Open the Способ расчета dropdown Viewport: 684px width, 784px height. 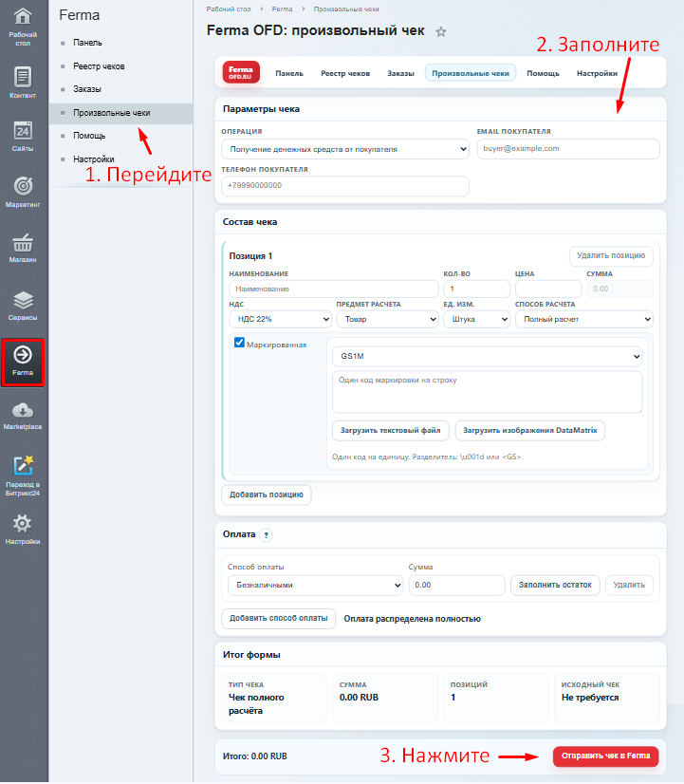click(x=584, y=319)
